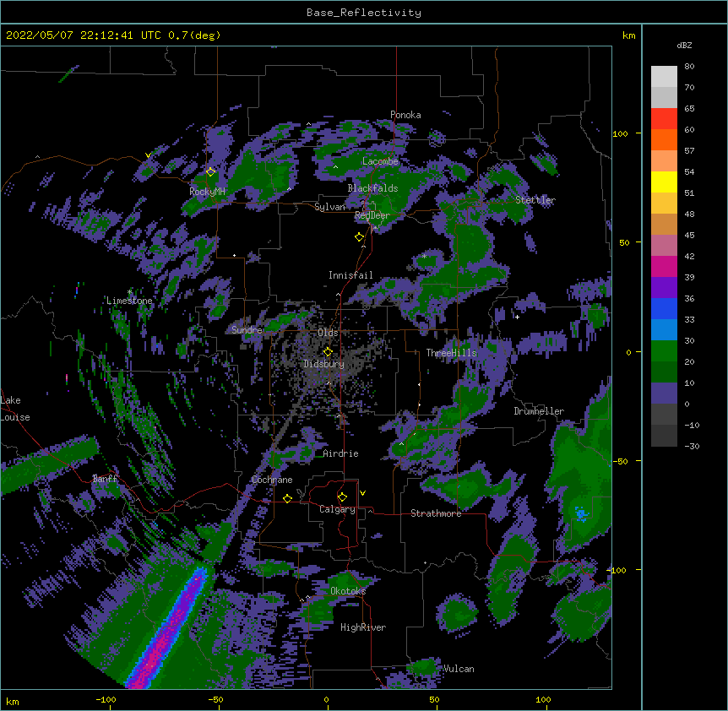Click the yellow station marker above Calgary label
The height and width of the screenshot is (711, 728).
[x=342, y=497]
